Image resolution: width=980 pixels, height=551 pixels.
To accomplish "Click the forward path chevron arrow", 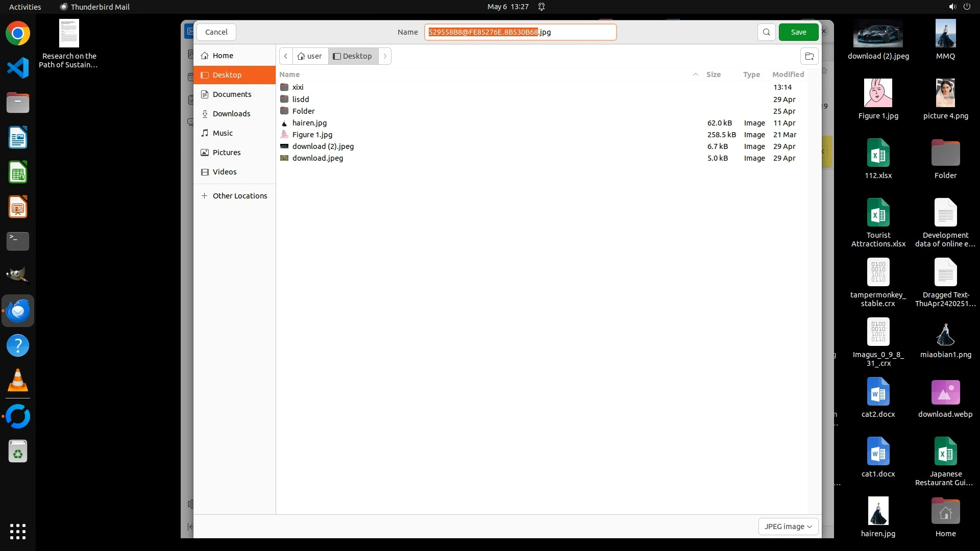I will tap(385, 56).
